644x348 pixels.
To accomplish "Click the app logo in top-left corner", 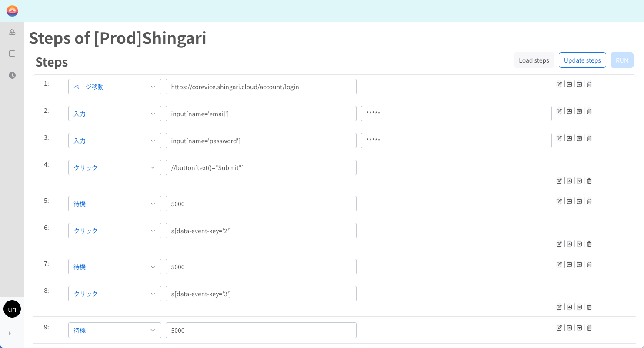I will pyautogui.click(x=12, y=11).
